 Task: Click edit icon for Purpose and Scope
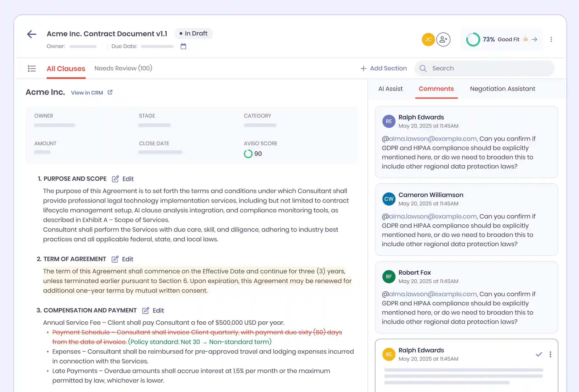point(115,179)
